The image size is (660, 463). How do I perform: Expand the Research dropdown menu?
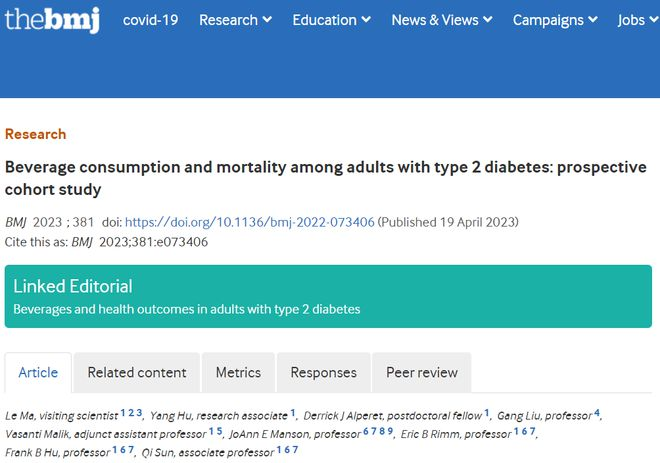[235, 20]
